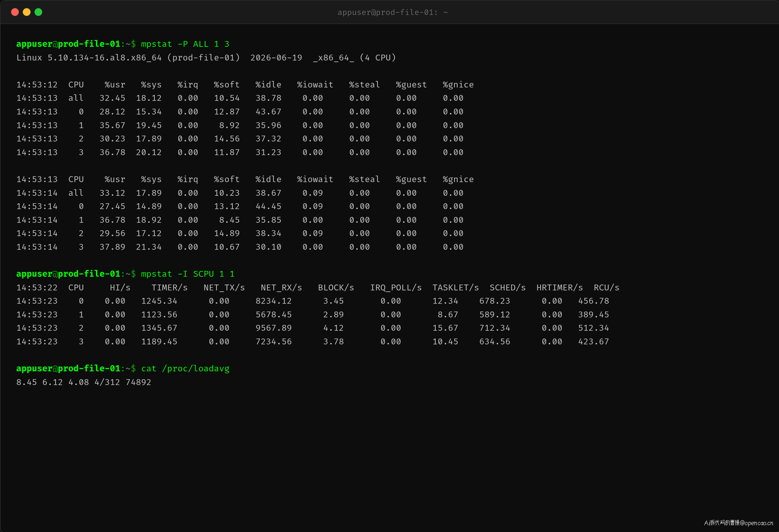
Task: Click the %soft value 10.23
Action: pos(227,193)
